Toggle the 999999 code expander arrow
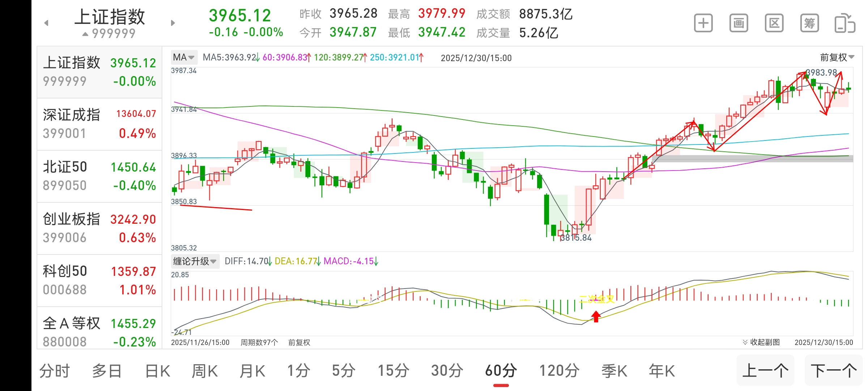Image resolution: width=868 pixels, height=391 pixels. (85, 34)
